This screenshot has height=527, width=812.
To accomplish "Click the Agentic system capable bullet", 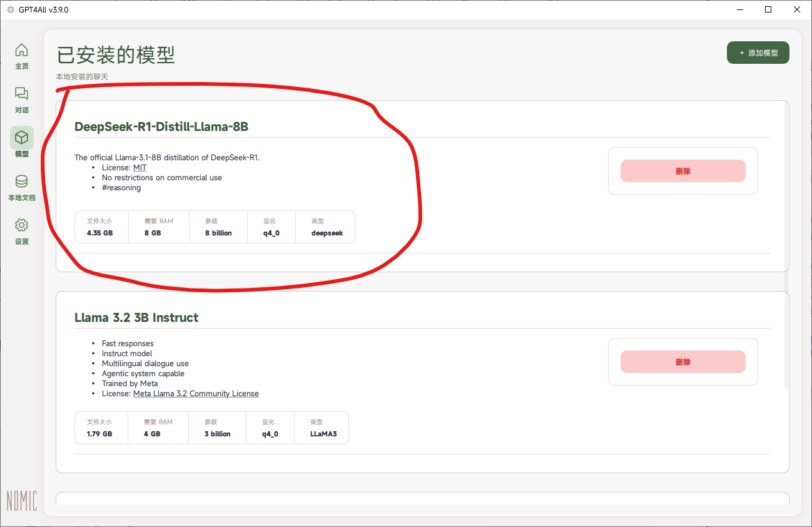I will [x=143, y=374].
